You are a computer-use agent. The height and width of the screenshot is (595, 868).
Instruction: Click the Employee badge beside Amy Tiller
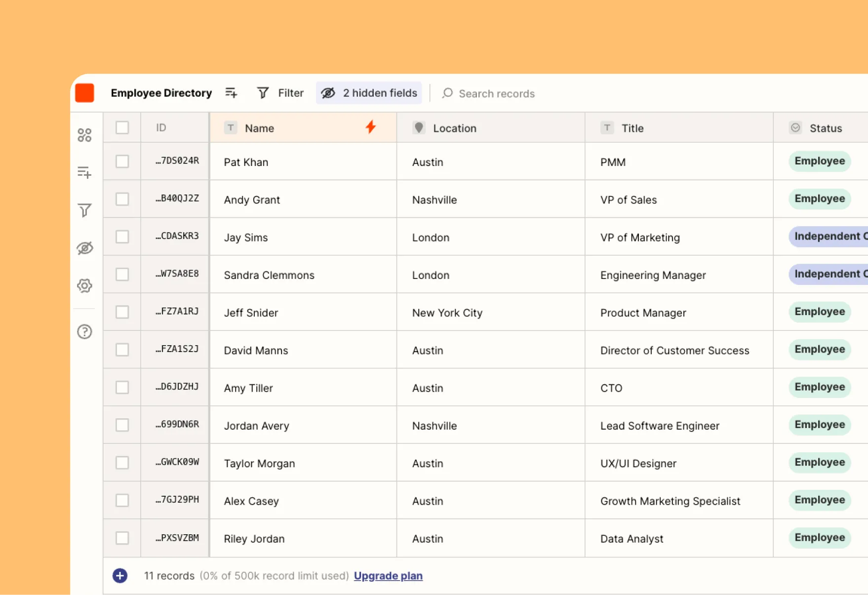(x=819, y=387)
